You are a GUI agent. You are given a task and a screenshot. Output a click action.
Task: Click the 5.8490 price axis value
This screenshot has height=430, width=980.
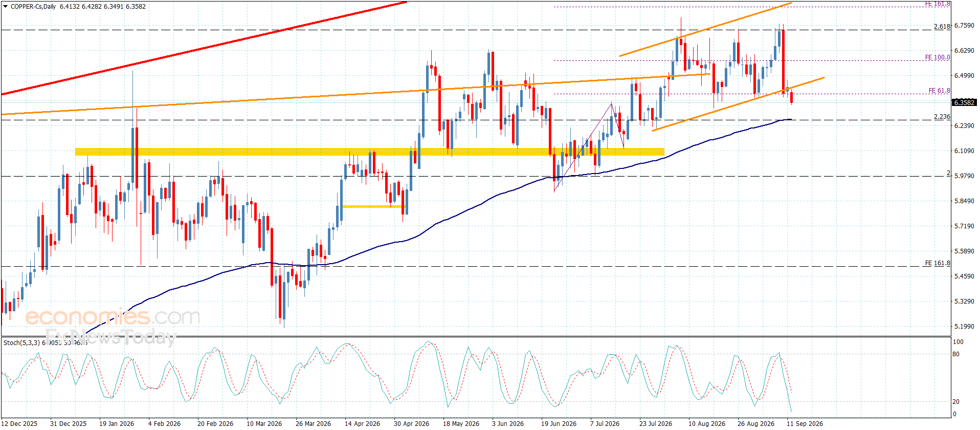coord(964,201)
